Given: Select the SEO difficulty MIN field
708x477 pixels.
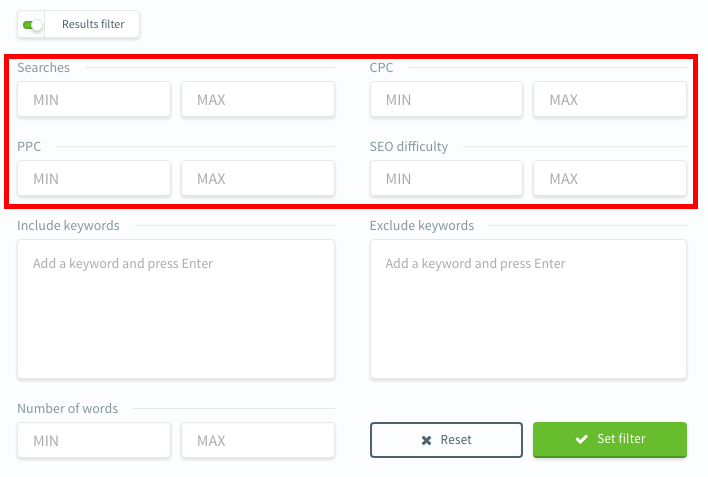Looking at the screenshot, I should tap(446, 179).
